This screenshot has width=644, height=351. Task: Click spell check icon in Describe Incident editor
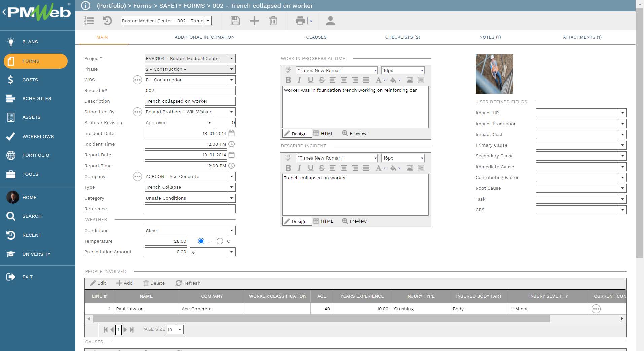click(288, 157)
